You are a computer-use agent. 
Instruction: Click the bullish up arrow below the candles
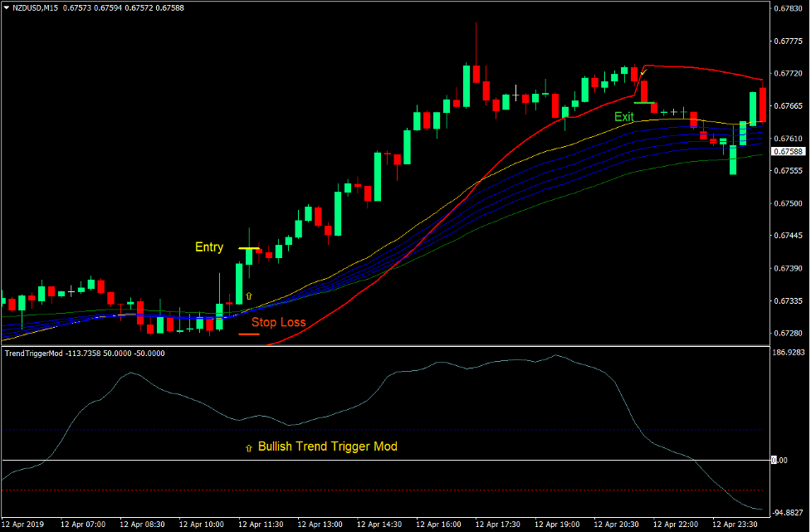[x=248, y=295]
